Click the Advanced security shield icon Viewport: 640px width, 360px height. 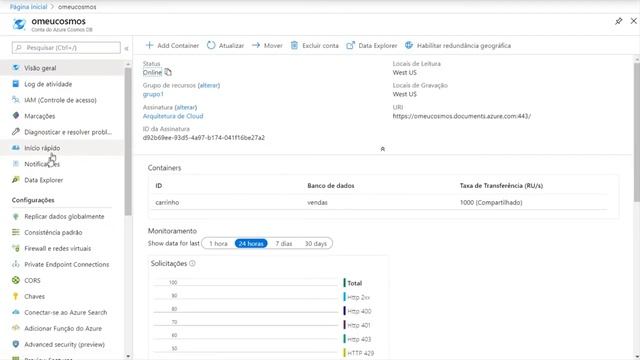pos(16,344)
